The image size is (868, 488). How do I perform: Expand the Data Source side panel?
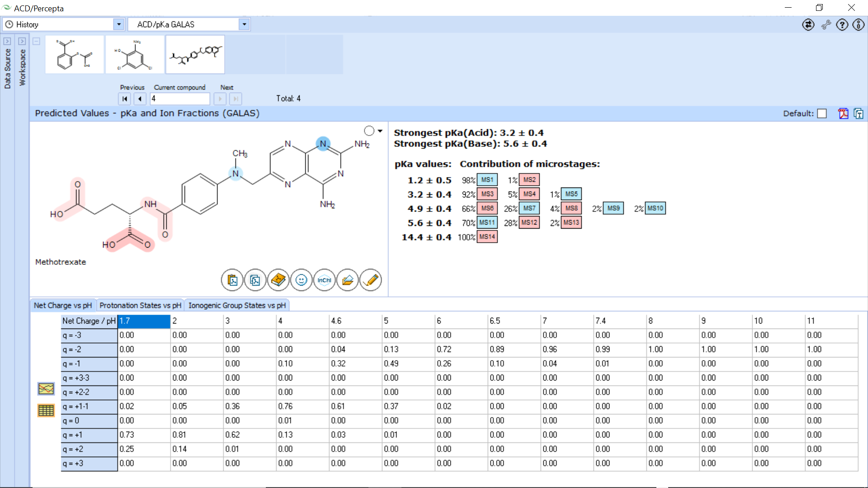tap(7, 41)
